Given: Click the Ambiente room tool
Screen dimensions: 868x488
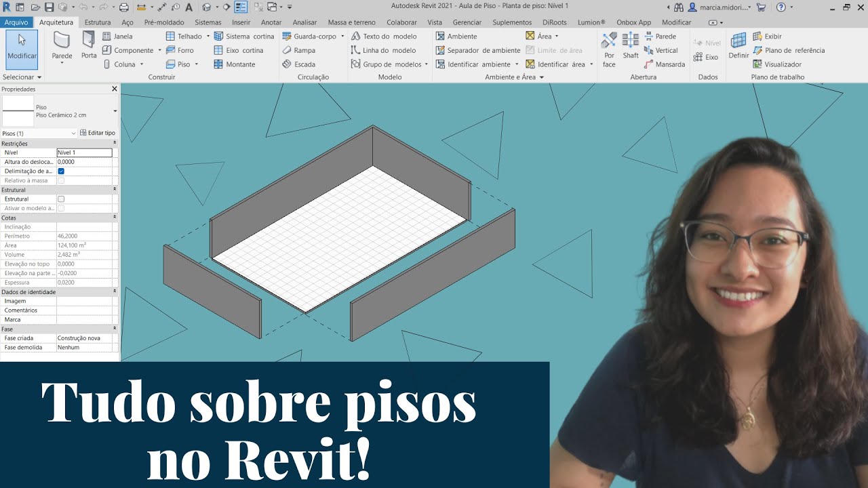Looking at the screenshot, I should click(456, 36).
